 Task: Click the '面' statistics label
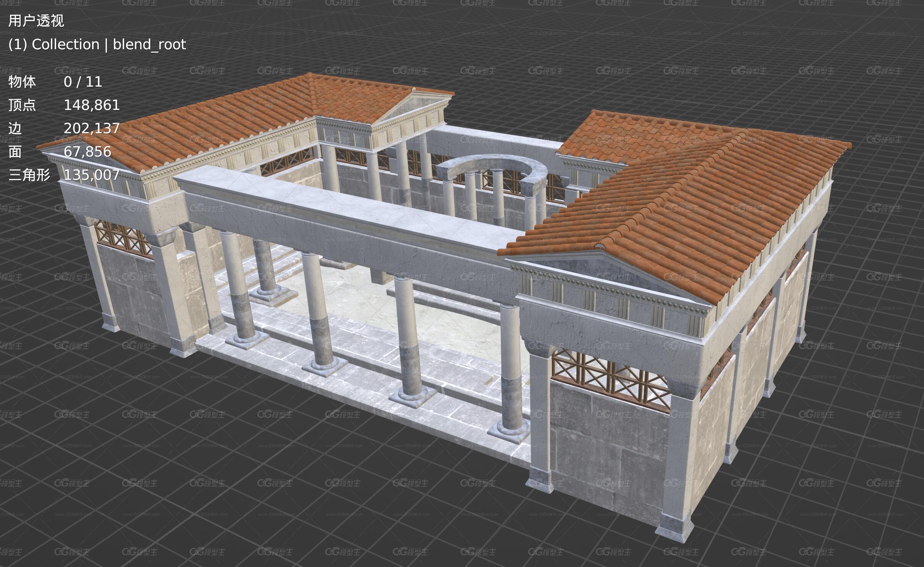pos(15,152)
